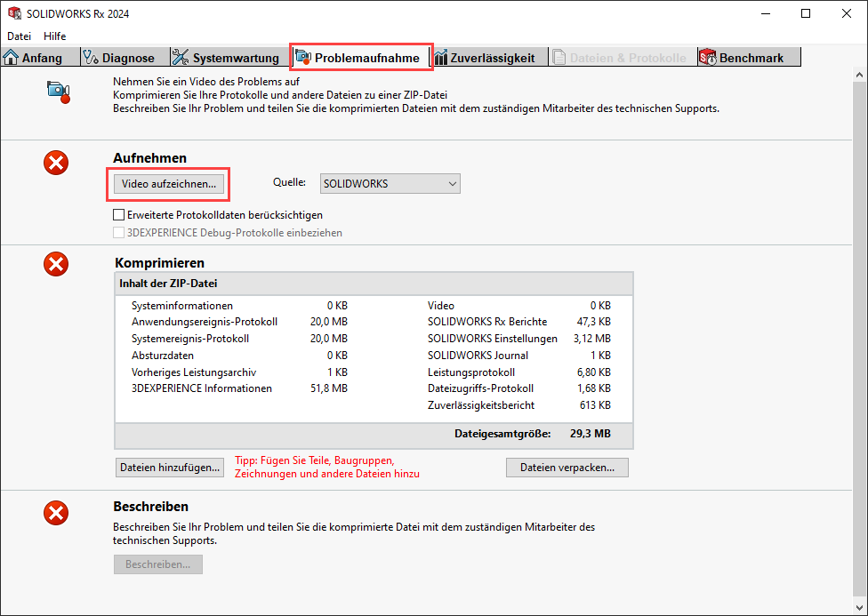Click the red X icon beside Beschreiben
868x616 pixels.
56,512
